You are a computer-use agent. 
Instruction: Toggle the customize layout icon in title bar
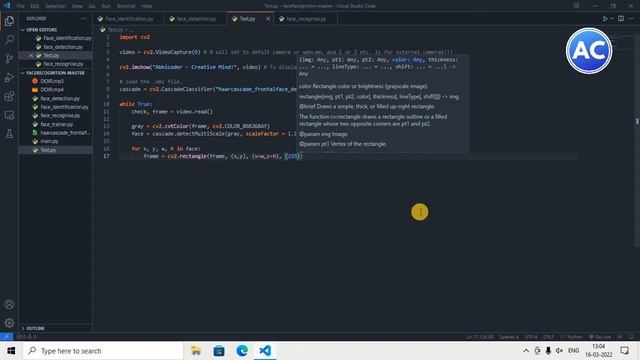tap(576, 6)
